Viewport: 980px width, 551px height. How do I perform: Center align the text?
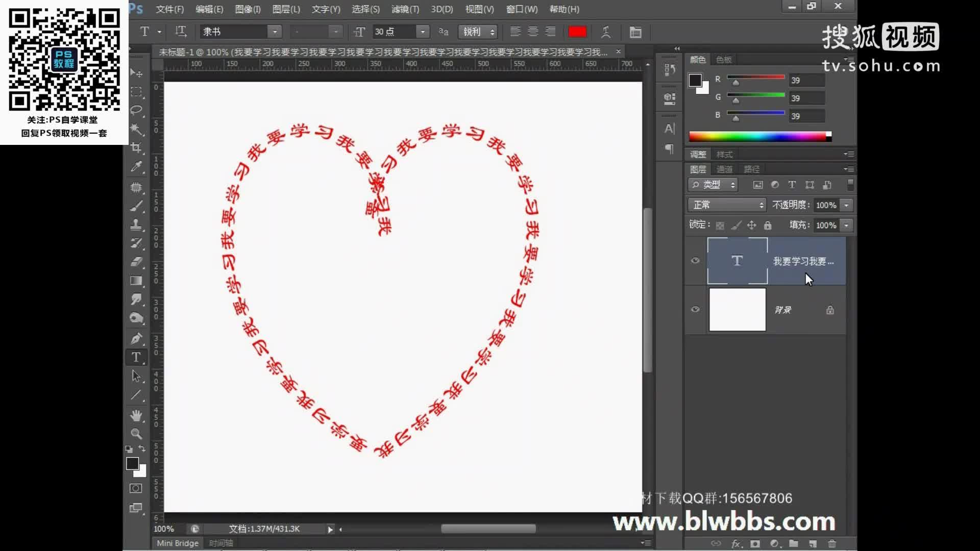pyautogui.click(x=533, y=32)
